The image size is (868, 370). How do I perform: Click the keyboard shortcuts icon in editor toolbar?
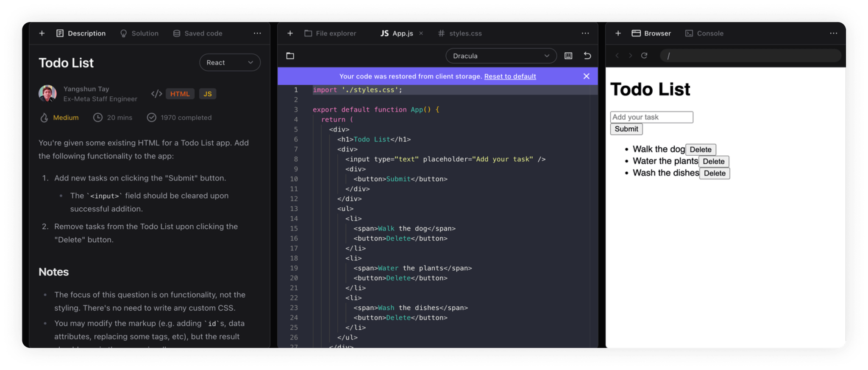point(568,56)
